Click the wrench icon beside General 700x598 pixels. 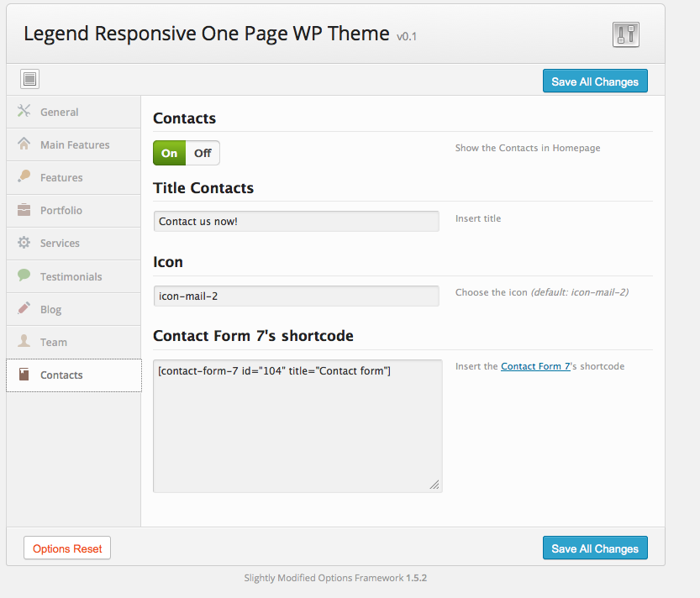coord(24,111)
